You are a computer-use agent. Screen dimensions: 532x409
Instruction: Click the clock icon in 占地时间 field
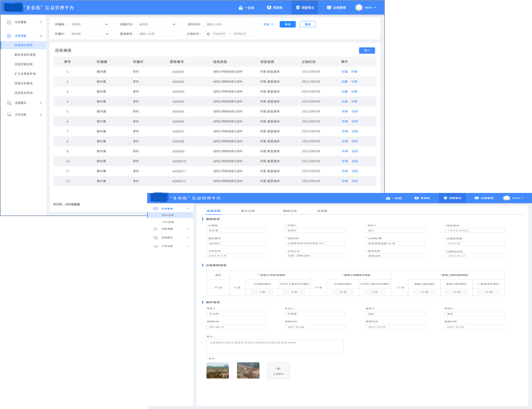coord(208,34)
